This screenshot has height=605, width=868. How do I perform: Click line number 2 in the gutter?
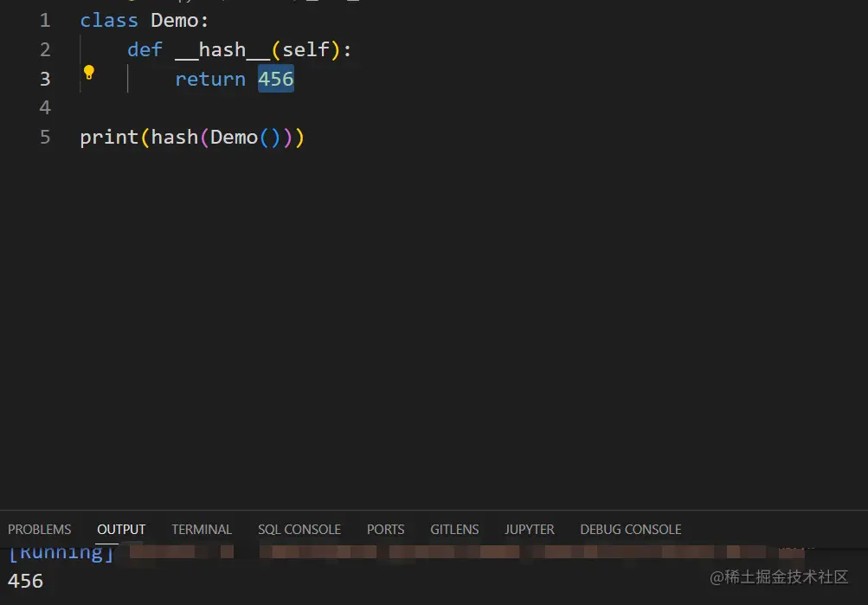tap(45, 50)
